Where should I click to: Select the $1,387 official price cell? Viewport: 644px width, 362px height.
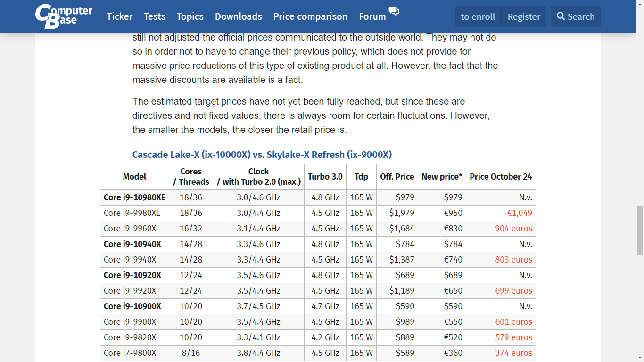click(x=397, y=260)
